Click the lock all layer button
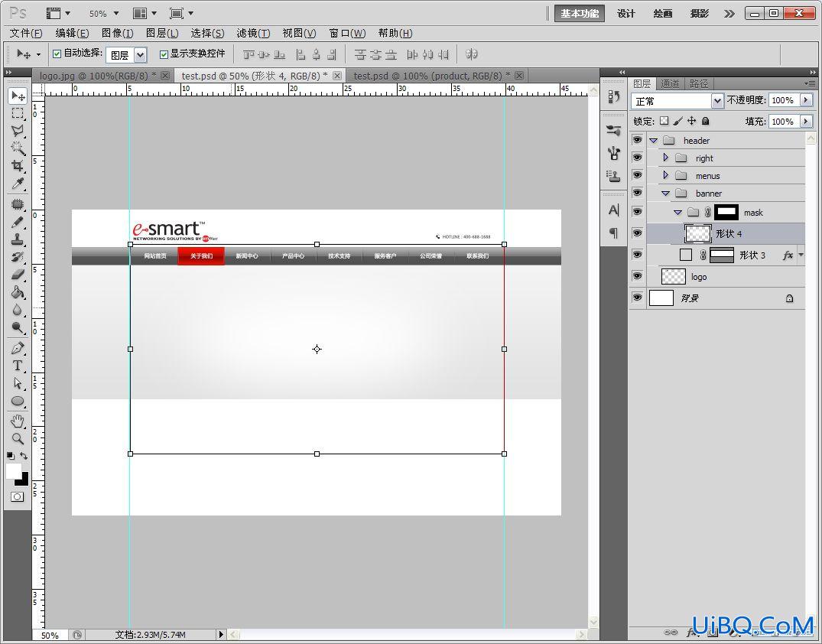Image resolution: width=822 pixels, height=644 pixels. click(706, 121)
